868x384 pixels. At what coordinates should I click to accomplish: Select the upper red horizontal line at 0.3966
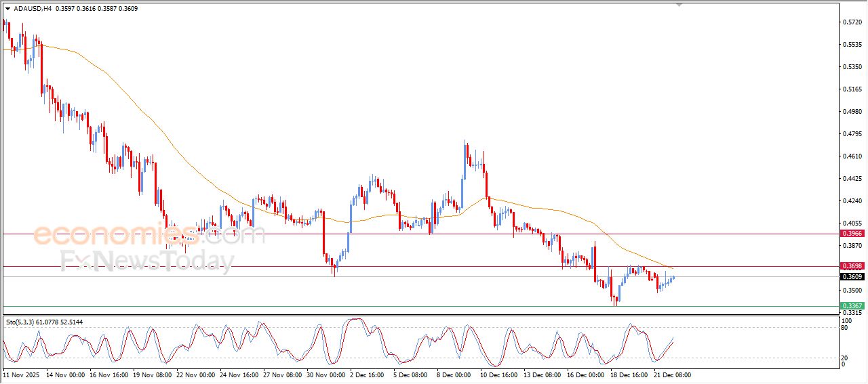point(407,234)
